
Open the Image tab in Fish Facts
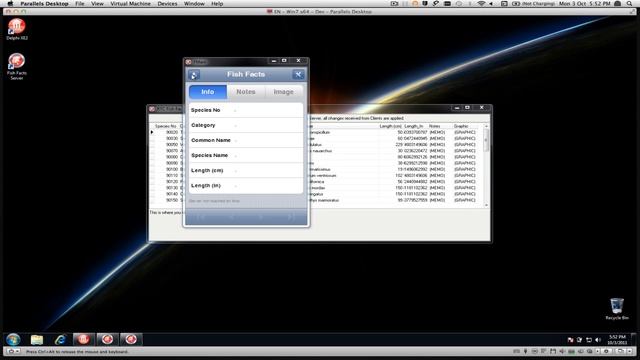284,92
